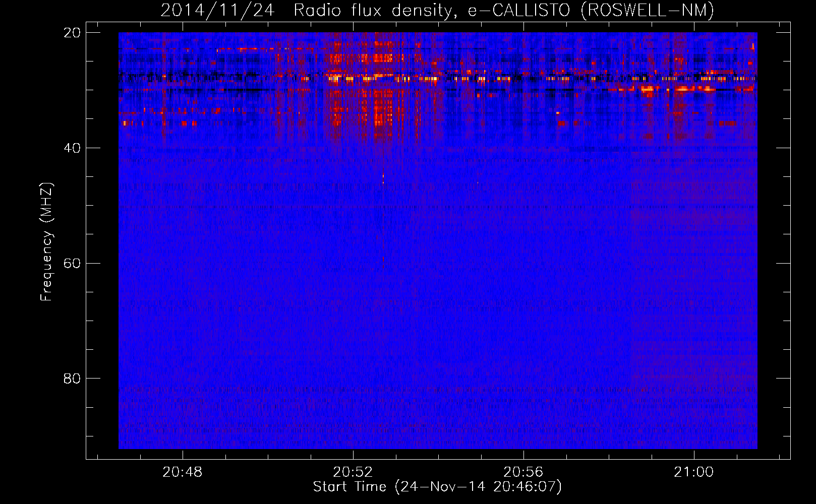Click the 20:48 time tick label
Image resolution: width=816 pixels, height=504 pixels.
click(182, 472)
